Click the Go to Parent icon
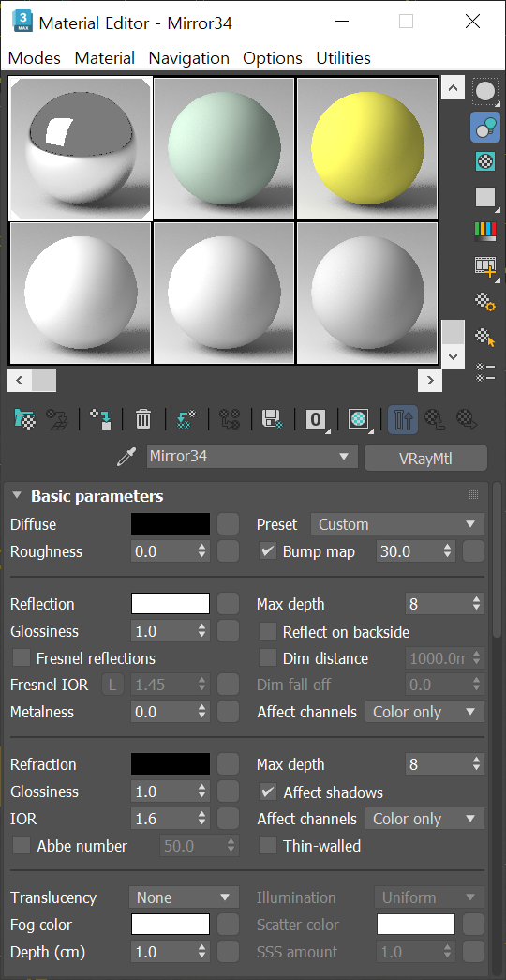 tap(435, 419)
